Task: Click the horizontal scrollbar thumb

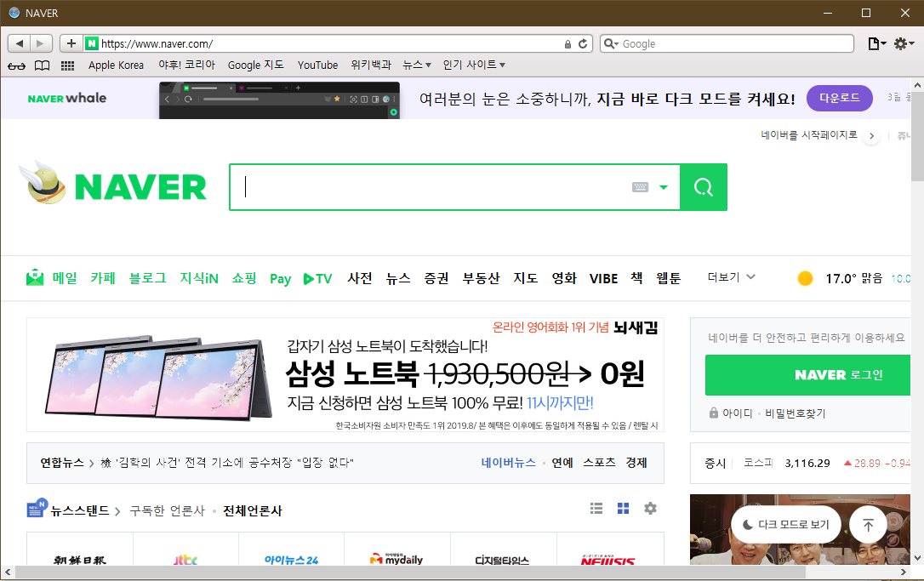Action: point(410,572)
